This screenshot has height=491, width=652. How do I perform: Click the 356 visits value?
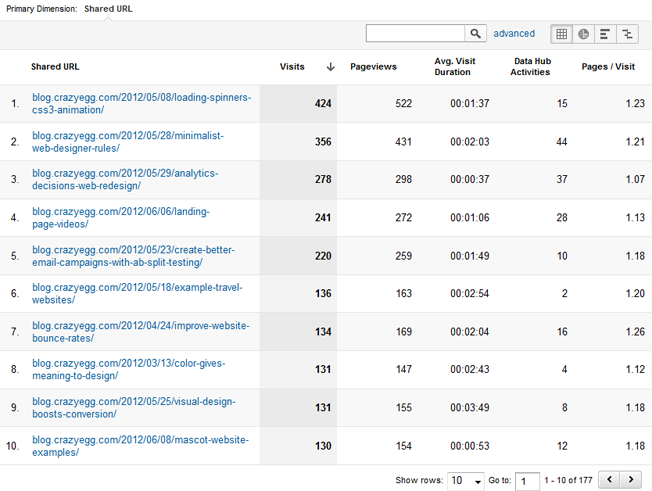click(x=323, y=142)
